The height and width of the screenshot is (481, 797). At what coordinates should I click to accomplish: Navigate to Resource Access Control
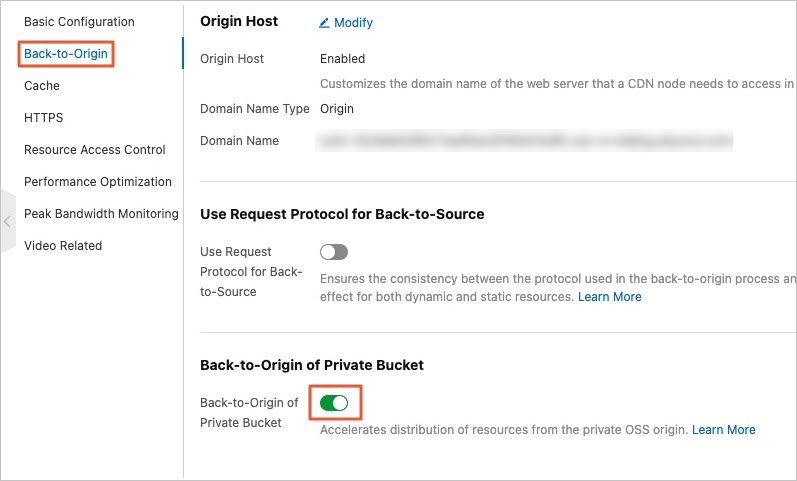pos(95,150)
